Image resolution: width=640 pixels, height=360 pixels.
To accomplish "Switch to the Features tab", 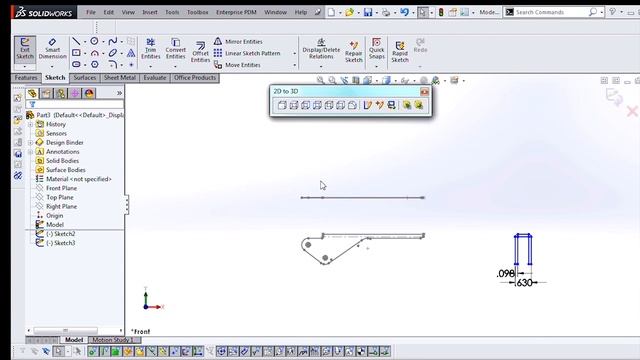I will (x=26, y=78).
